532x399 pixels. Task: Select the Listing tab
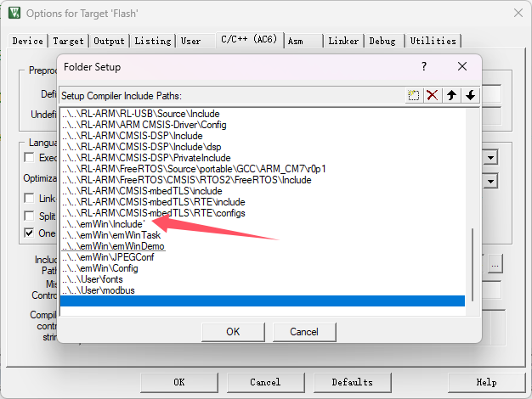click(153, 41)
